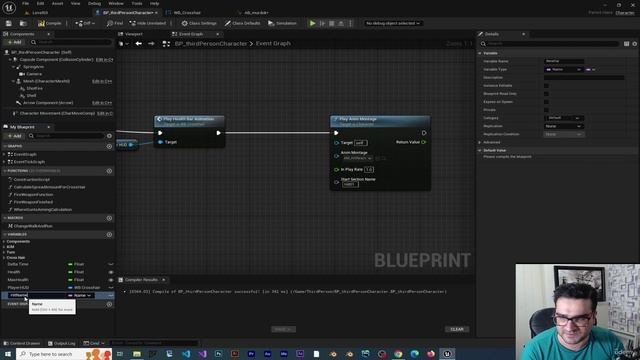
Task: Toggle Delta Time variable visibility icon
Action: click(x=111, y=264)
